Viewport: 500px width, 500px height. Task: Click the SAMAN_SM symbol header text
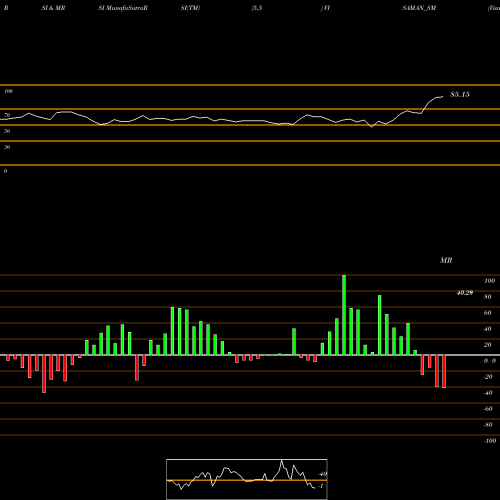pyautogui.click(x=419, y=8)
